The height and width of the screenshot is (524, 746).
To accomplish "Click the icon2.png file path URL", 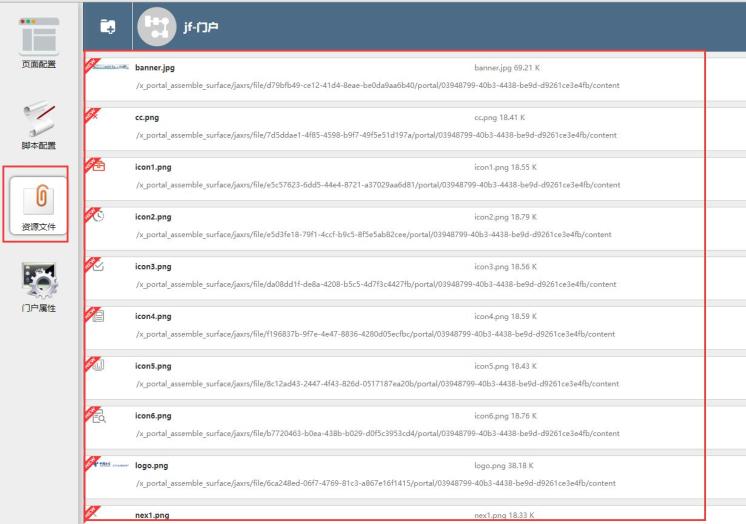I will pos(374,235).
